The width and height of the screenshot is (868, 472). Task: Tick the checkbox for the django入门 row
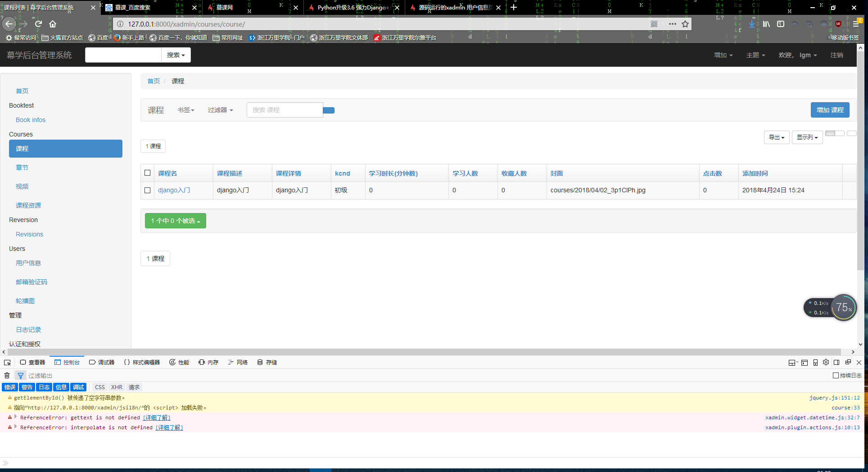point(147,190)
